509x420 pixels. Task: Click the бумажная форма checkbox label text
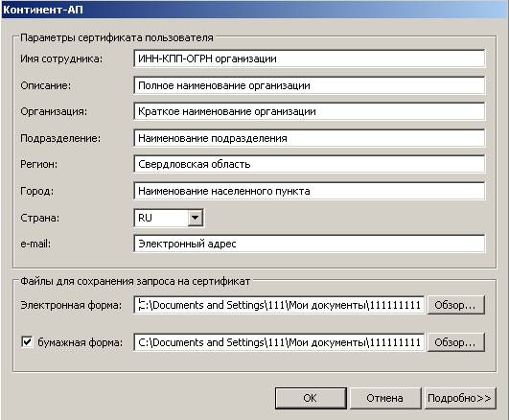[x=80, y=342]
